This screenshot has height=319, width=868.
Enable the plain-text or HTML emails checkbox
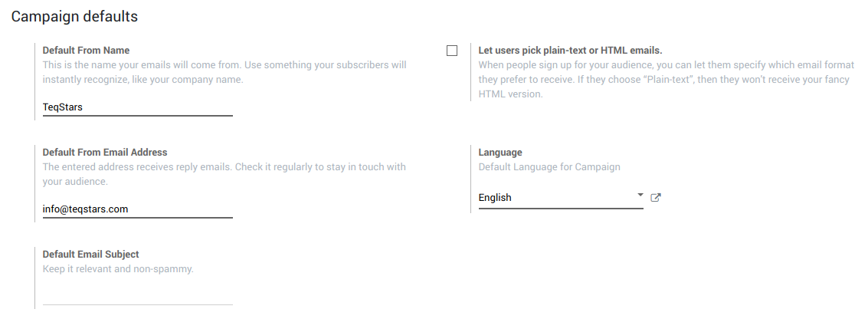(452, 51)
